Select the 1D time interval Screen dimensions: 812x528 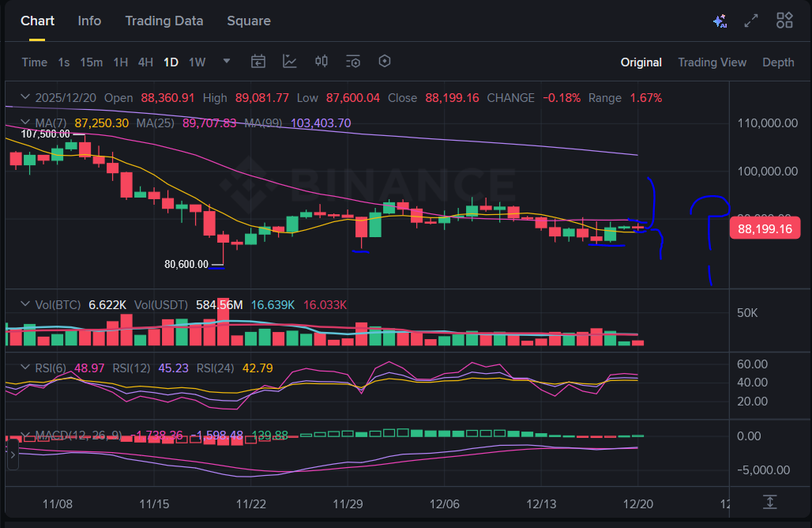tap(171, 62)
